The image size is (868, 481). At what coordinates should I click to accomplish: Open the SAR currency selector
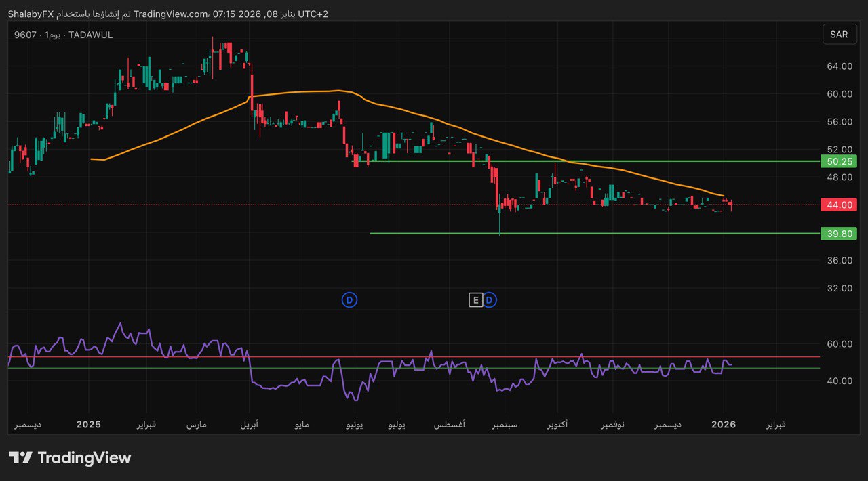tap(839, 35)
